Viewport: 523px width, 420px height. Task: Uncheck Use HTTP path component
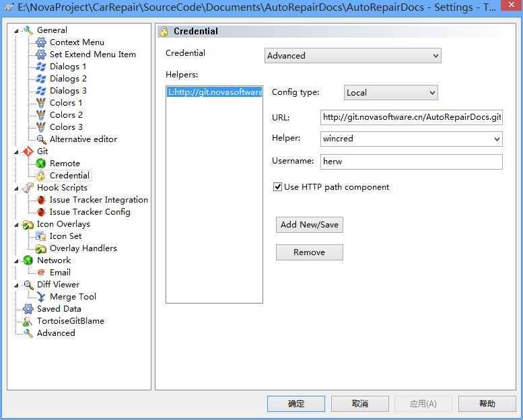[277, 187]
